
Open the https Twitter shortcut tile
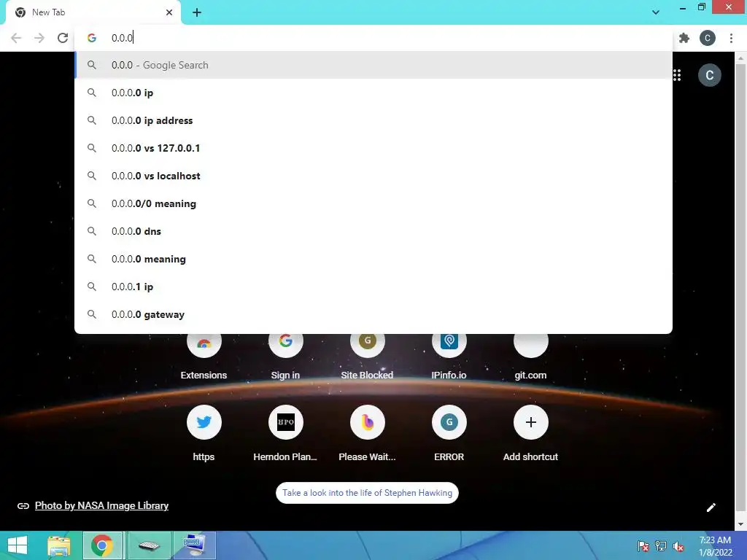tap(204, 432)
